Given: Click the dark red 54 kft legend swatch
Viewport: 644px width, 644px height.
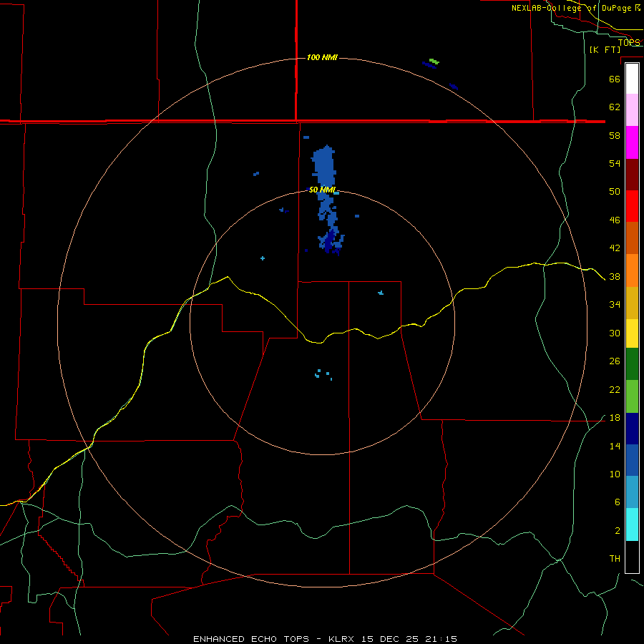Looking at the screenshot, I should (x=632, y=174).
